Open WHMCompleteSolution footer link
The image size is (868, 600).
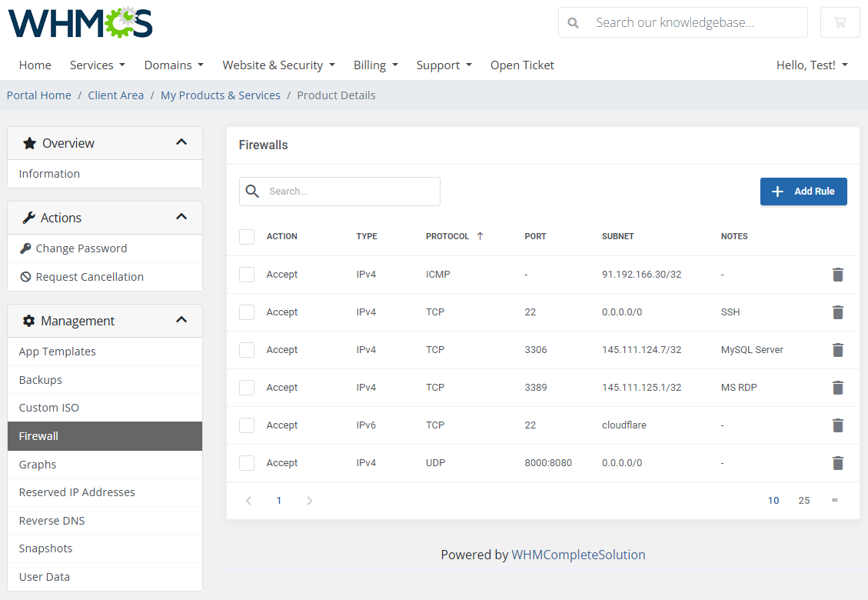578,555
